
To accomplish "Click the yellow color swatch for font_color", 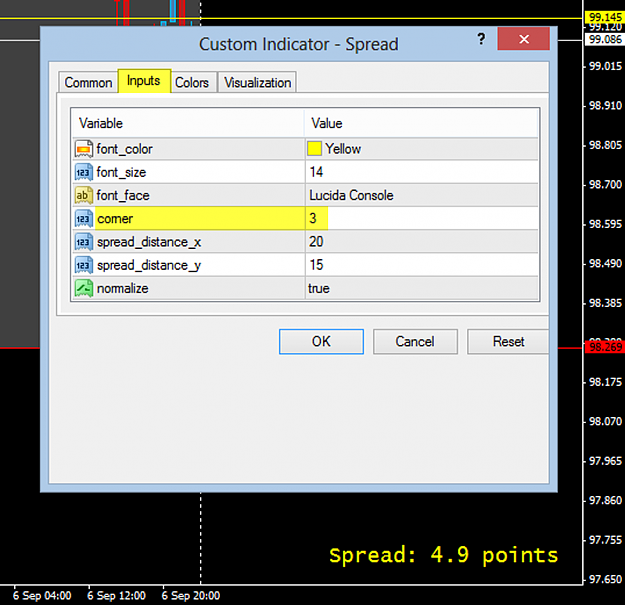I will pyautogui.click(x=314, y=149).
